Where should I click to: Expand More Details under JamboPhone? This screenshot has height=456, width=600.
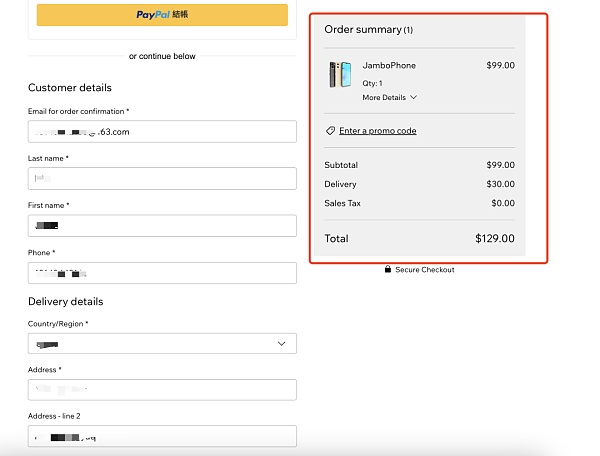click(x=389, y=98)
